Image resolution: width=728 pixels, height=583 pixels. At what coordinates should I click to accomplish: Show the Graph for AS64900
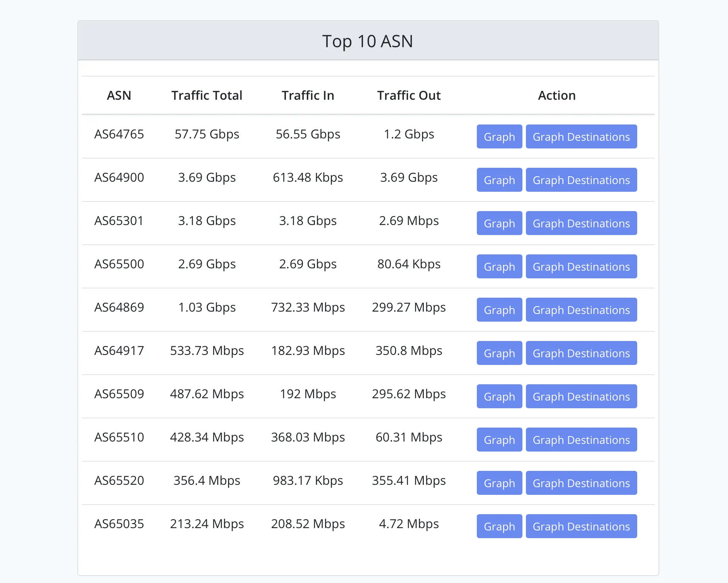point(499,180)
